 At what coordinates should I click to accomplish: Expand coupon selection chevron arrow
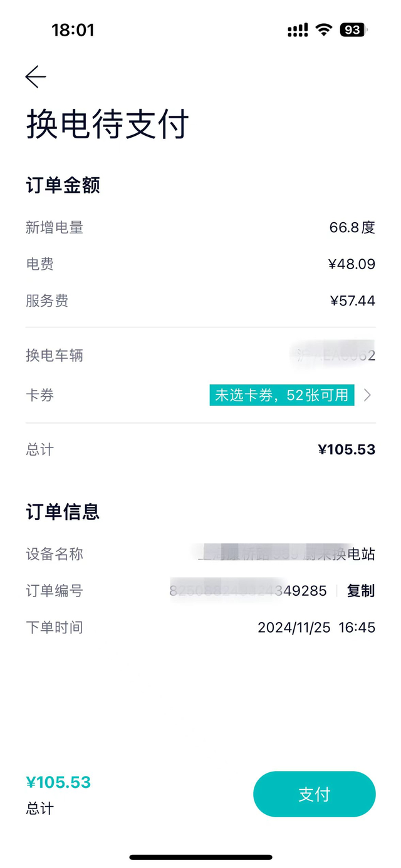(368, 395)
